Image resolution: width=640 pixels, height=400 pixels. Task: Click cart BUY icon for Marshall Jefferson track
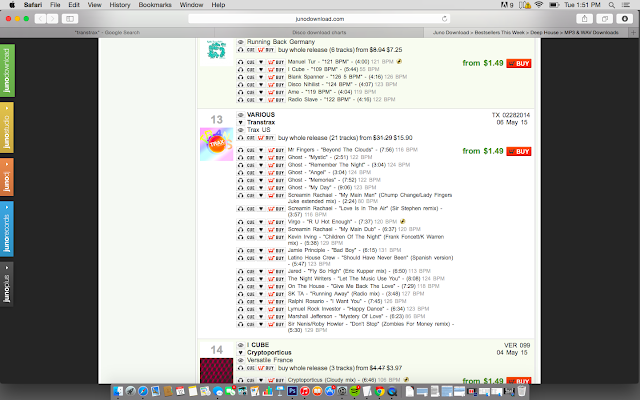[x=276, y=317]
